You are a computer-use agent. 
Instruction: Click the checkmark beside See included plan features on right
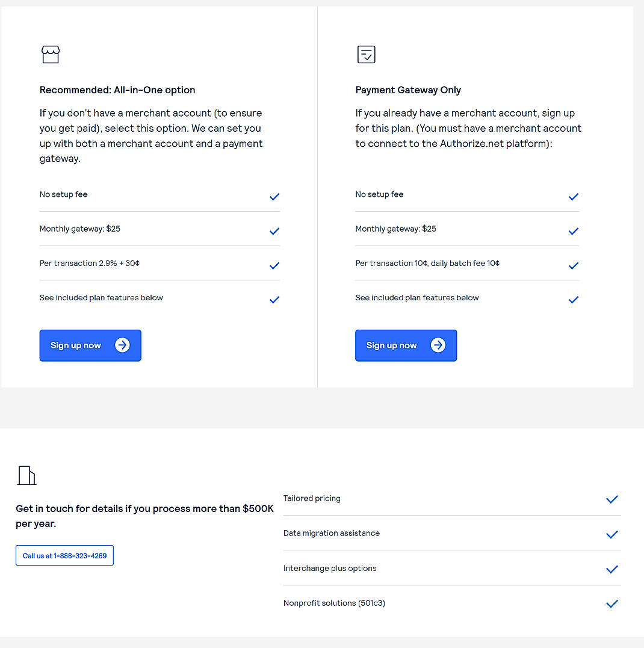click(x=573, y=300)
